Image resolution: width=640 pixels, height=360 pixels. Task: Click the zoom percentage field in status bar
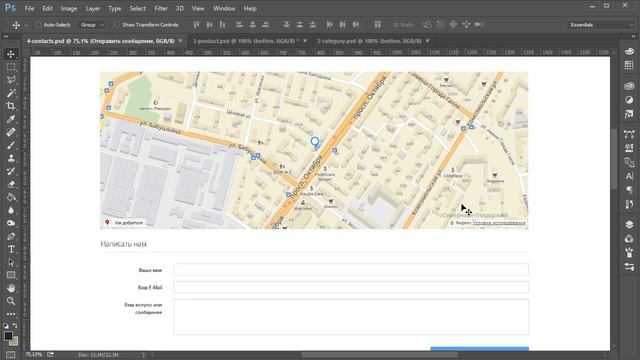click(x=34, y=355)
